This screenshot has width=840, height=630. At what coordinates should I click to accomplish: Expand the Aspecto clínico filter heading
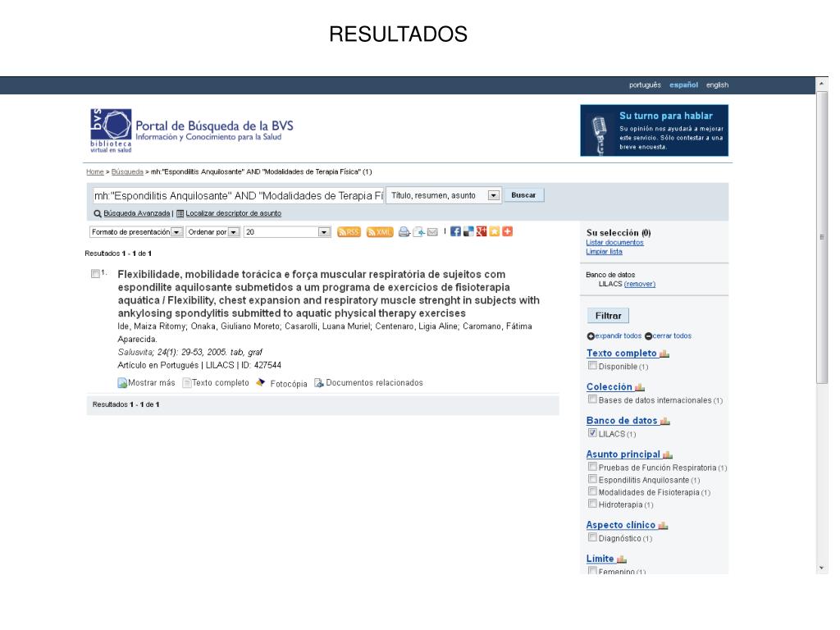(x=621, y=526)
